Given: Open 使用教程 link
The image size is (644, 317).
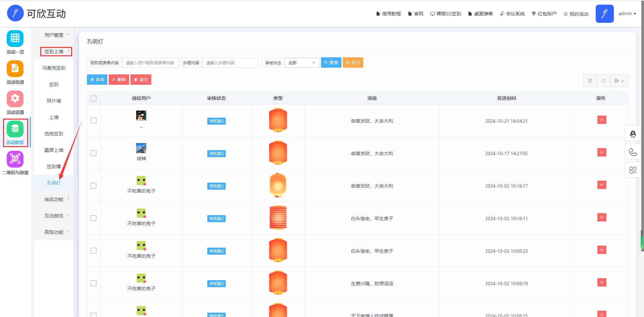Looking at the screenshot, I should 388,14.
